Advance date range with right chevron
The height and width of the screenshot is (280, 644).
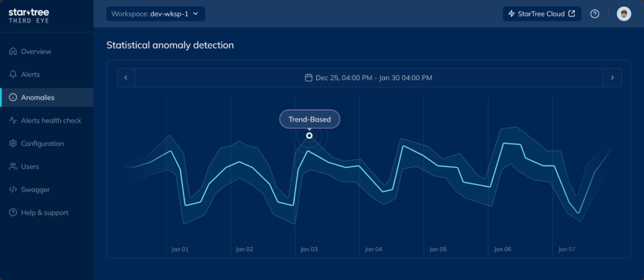pyautogui.click(x=612, y=78)
